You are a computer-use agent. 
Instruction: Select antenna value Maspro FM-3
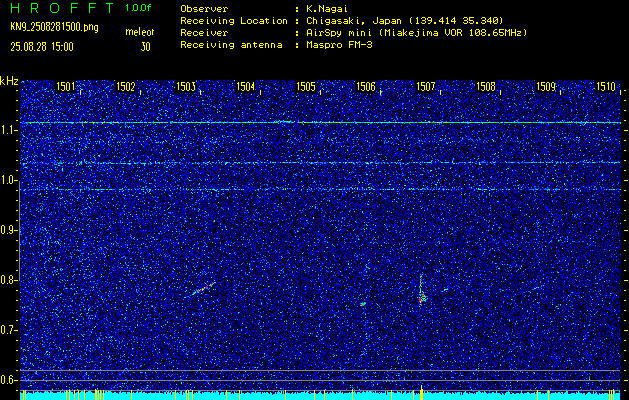pyautogui.click(x=339, y=45)
